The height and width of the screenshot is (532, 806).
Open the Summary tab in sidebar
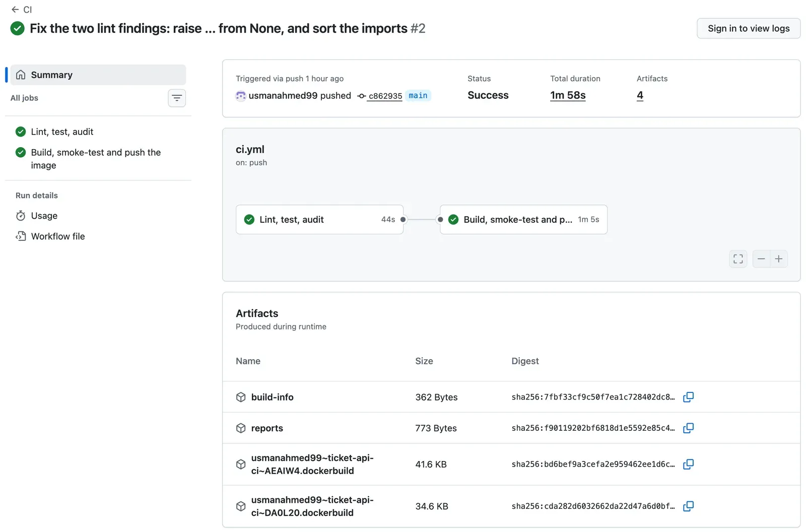pos(98,75)
